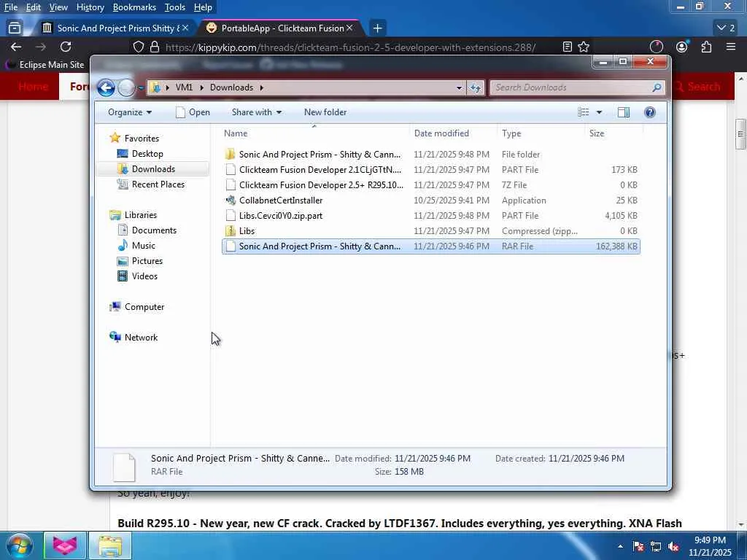Select the Sonic And Project Prism RAR file
747x560 pixels.
tap(430, 246)
